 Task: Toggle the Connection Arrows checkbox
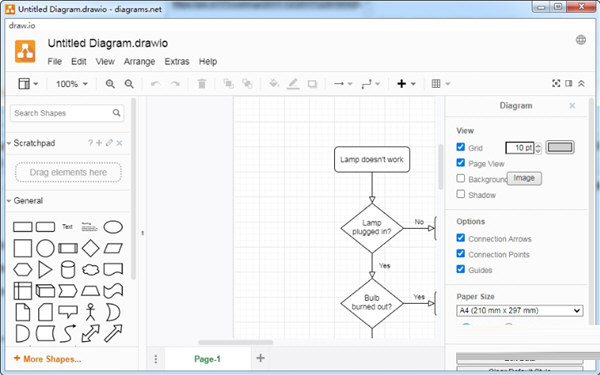click(x=461, y=238)
